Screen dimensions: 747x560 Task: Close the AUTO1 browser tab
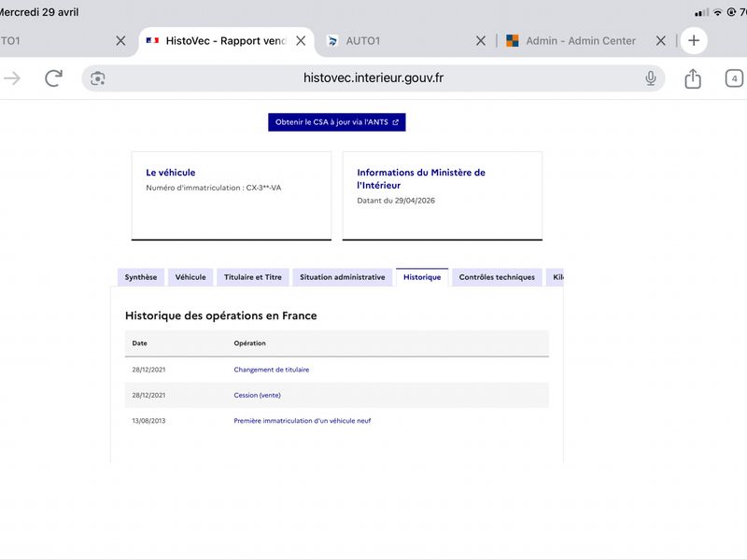[x=481, y=41]
